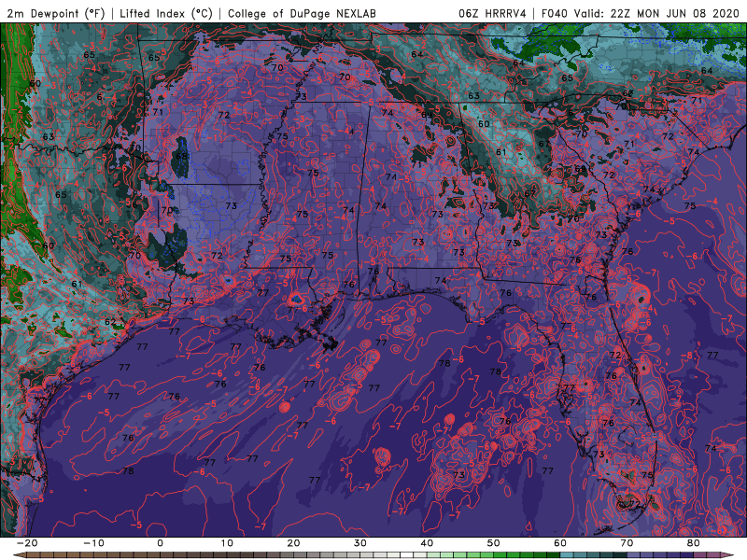Click the "Lifted Index (°C)" title text
Image resolution: width=747 pixels, height=560 pixels.
[166, 13]
